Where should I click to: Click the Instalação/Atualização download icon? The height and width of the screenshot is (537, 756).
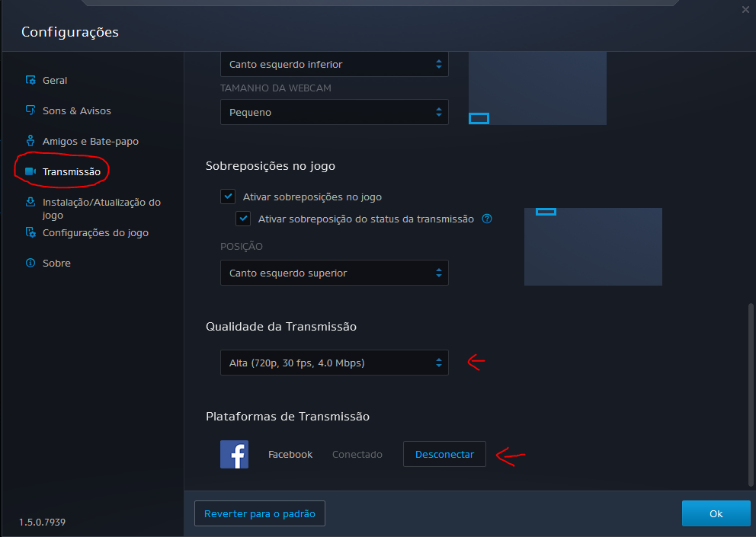click(x=30, y=202)
